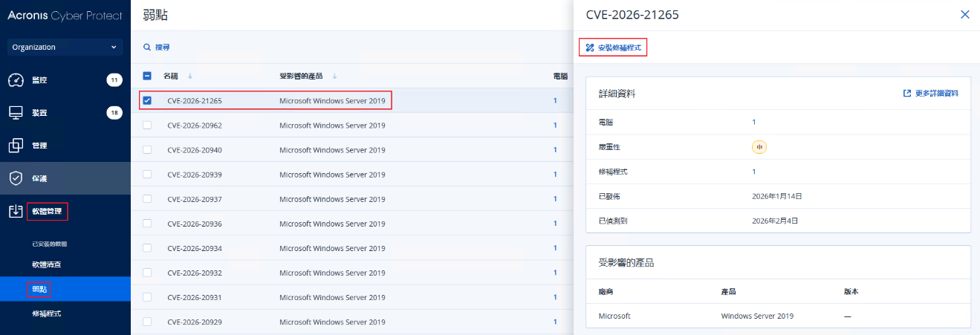Click the 2026年2月4日 detected date
The width and height of the screenshot is (980, 335).
774,221
